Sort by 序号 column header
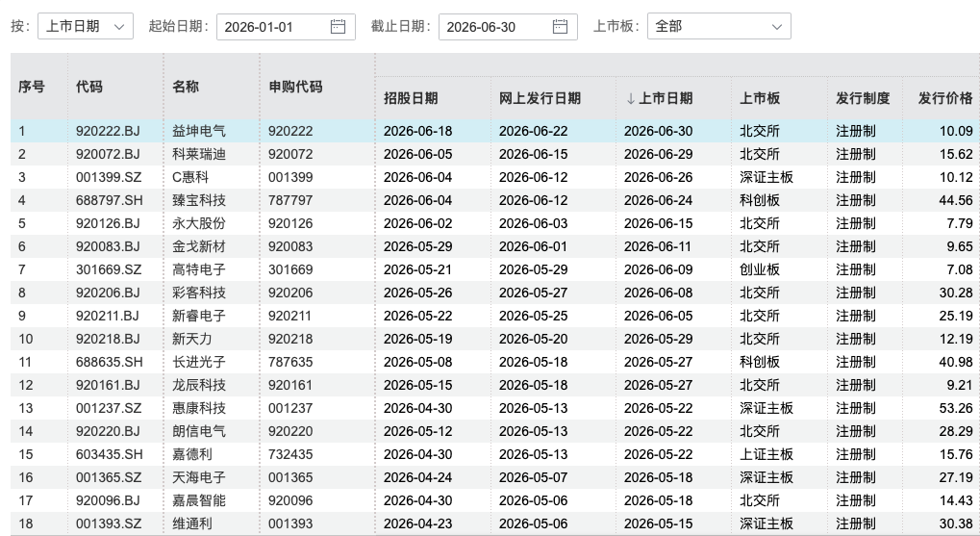The height and width of the screenshot is (536, 980). click(x=31, y=87)
